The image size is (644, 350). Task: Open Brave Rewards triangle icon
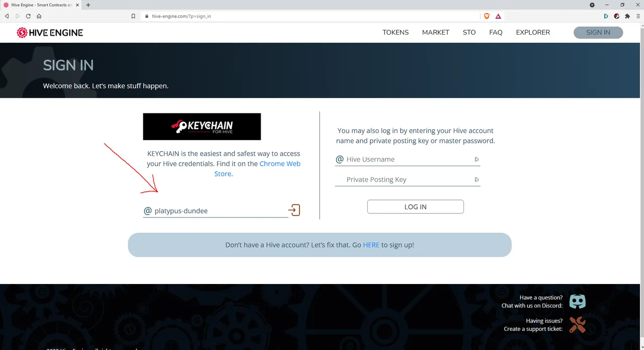pos(498,16)
